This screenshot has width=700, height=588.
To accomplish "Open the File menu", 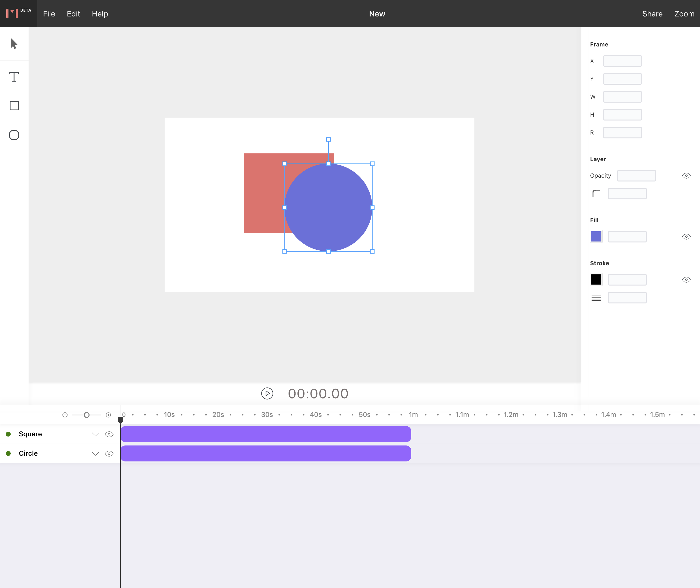I will 49,14.
